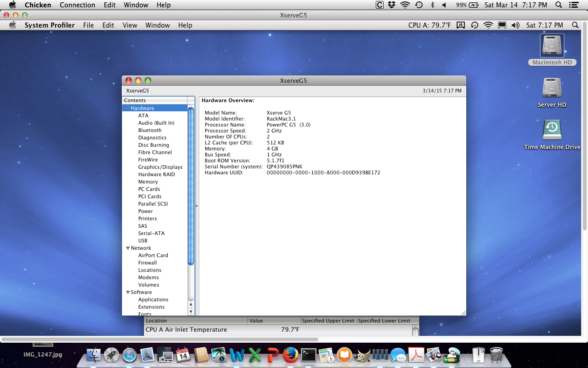
Task: Select Server HD desktop drive
Action: tap(552, 92)
